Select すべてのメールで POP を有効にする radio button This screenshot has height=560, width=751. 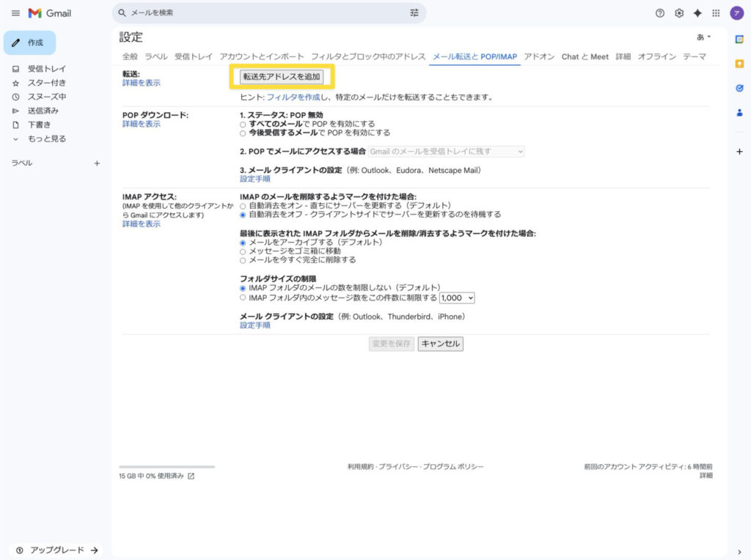[243, 125]
